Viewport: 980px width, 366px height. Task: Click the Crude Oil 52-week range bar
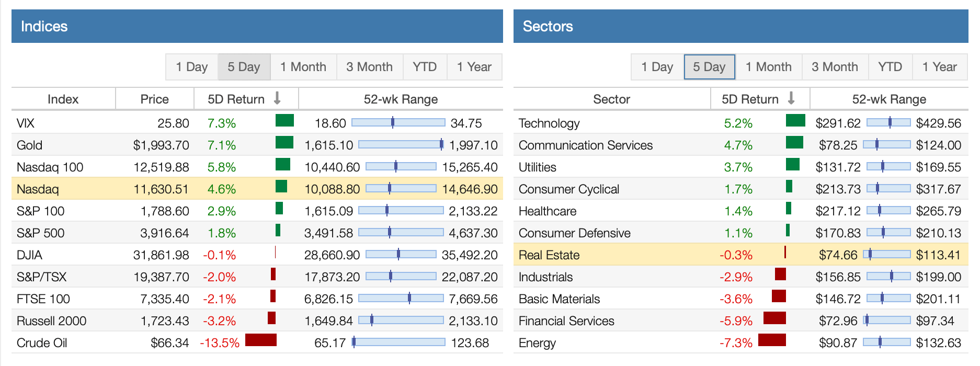point(398,342)
